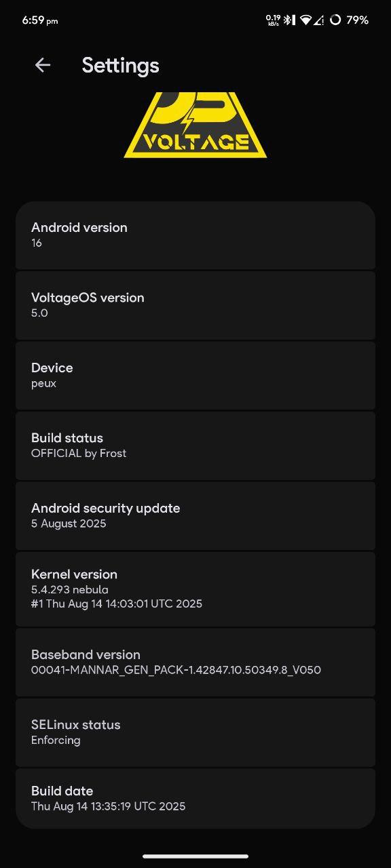Viewport: 391px width, 868px height.
Task: Tap the Bluetooth status bar icon
Action: 287,20
